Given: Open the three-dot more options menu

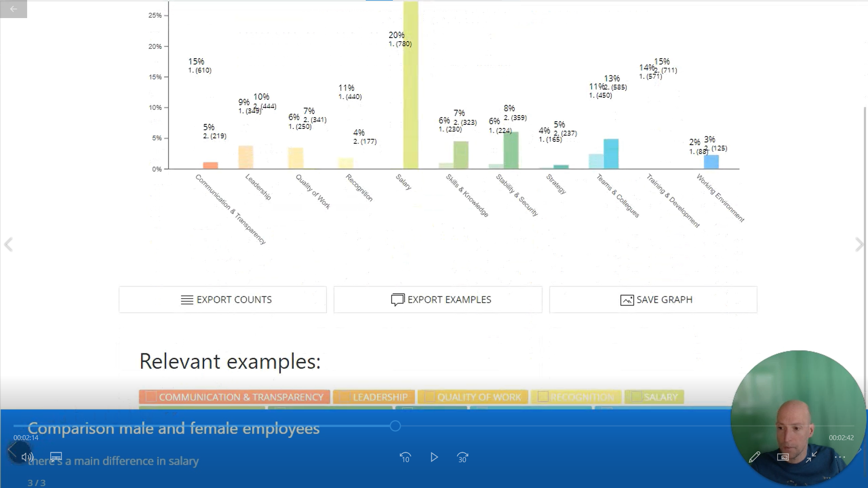Looking at the screenshot, I should pyautogui.click(x=840, y=457).
